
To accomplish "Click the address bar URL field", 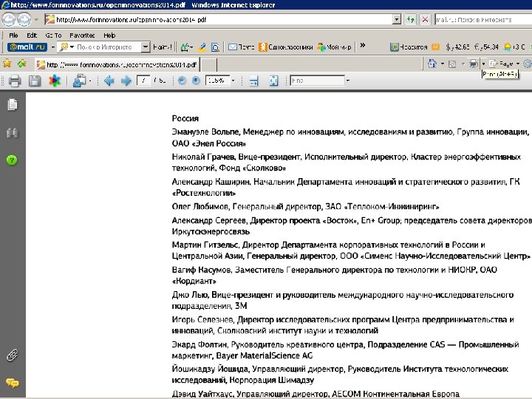I will pyautogui.click(x=218, y=20).
